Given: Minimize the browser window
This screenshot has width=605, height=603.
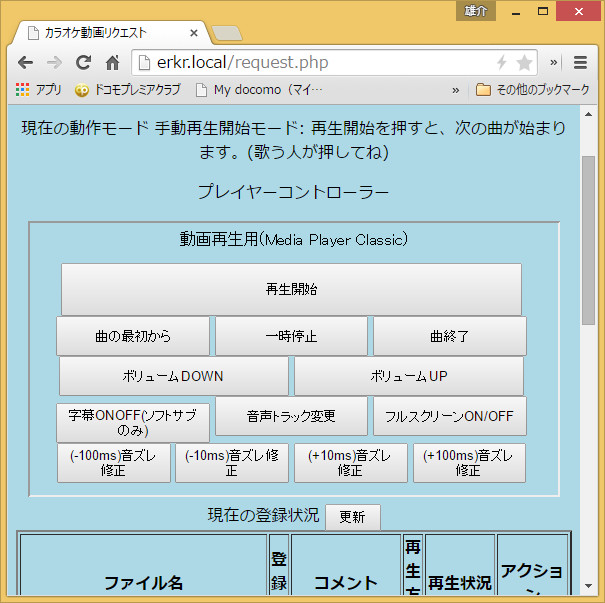Looking at the screenshot, I should (x=516, y=12).
